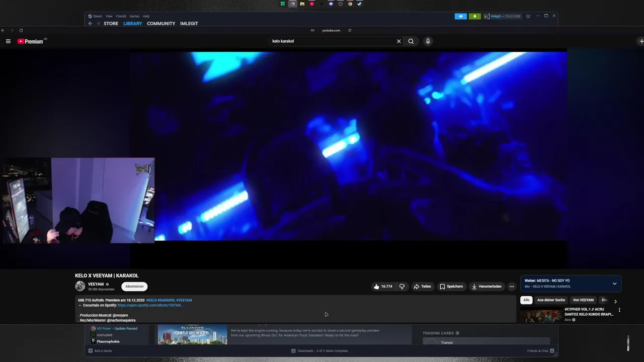Open the Friends menu in Steam
Viewport: 644px width, 362px height.
tap(121, 16)
